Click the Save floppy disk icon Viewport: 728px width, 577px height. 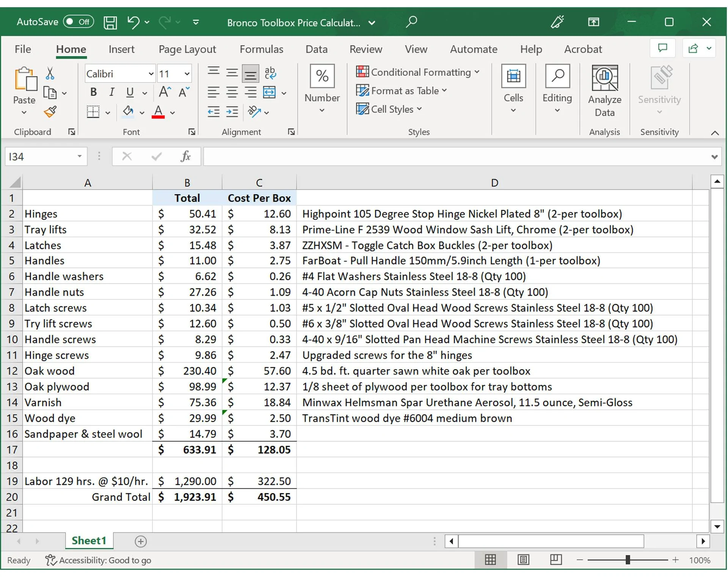point(110,22)
